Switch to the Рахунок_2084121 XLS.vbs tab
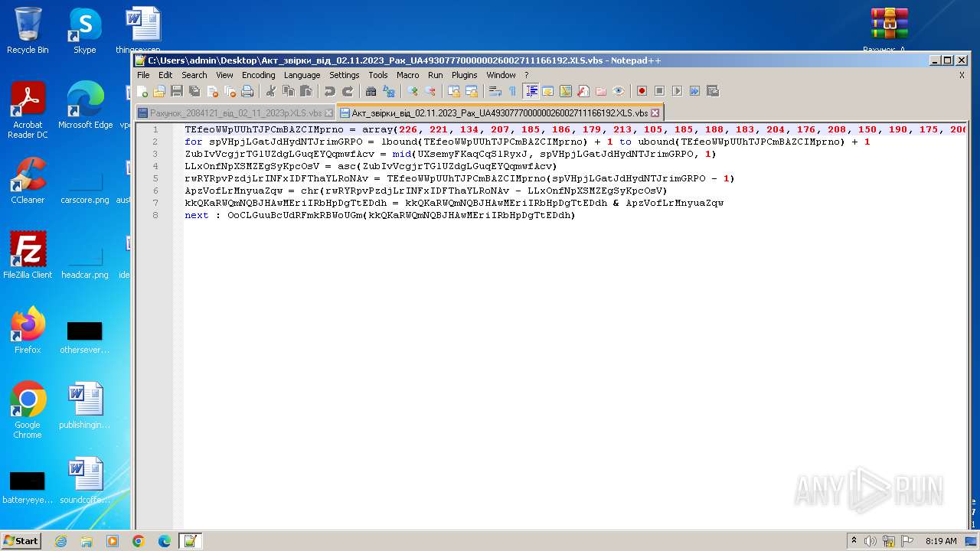Image resolution: width=980 pixels, height=551 pixels. [x=236, y=112]
